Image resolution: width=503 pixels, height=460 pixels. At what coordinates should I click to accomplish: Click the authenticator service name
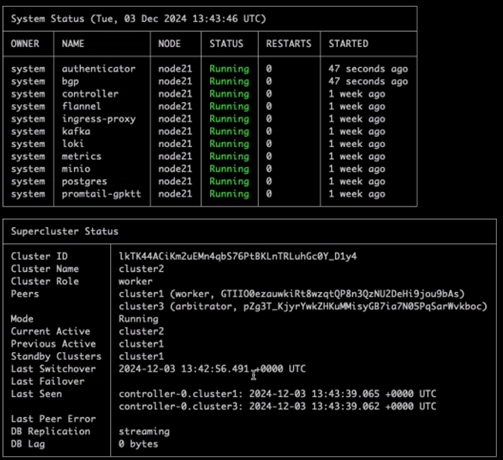(x=99, y=69)
